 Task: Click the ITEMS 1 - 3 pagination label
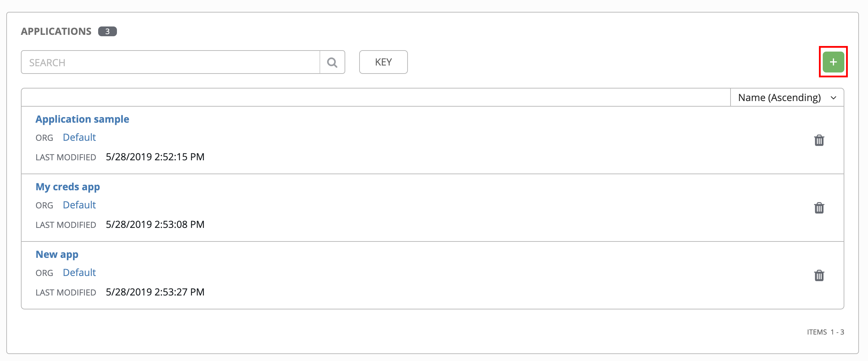coord(826,332)
